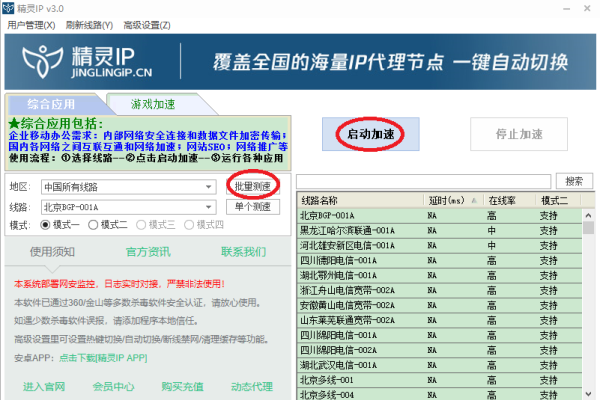Open the 地区 dropdown showing 中国所有线路
The height and width of the screenshot is (400, 600).
(x=129, y=187)
